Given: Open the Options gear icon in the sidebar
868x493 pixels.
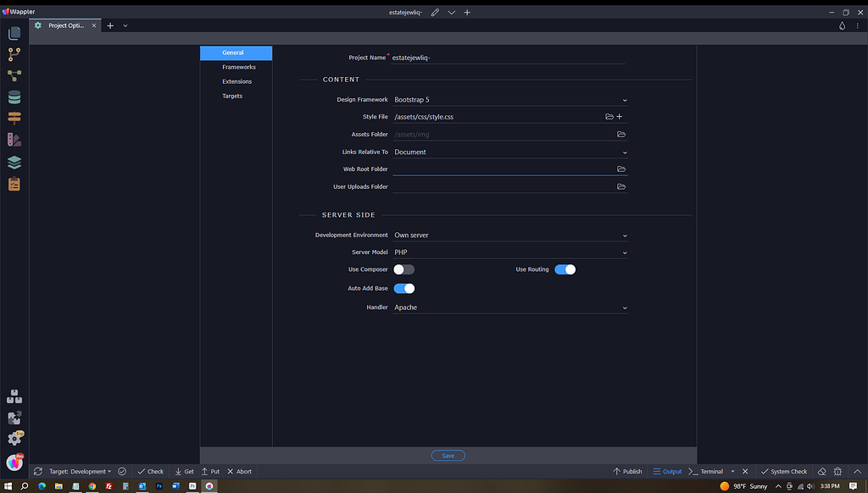Looking at the screenshot, I should [x=14, y=439].
